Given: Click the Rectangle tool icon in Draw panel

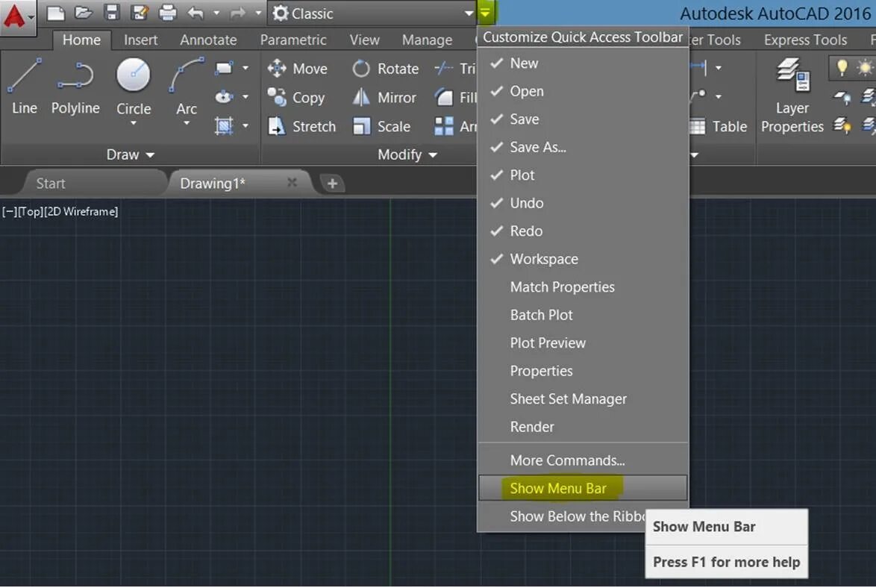Looking at the screenshot, I should 224,68.
